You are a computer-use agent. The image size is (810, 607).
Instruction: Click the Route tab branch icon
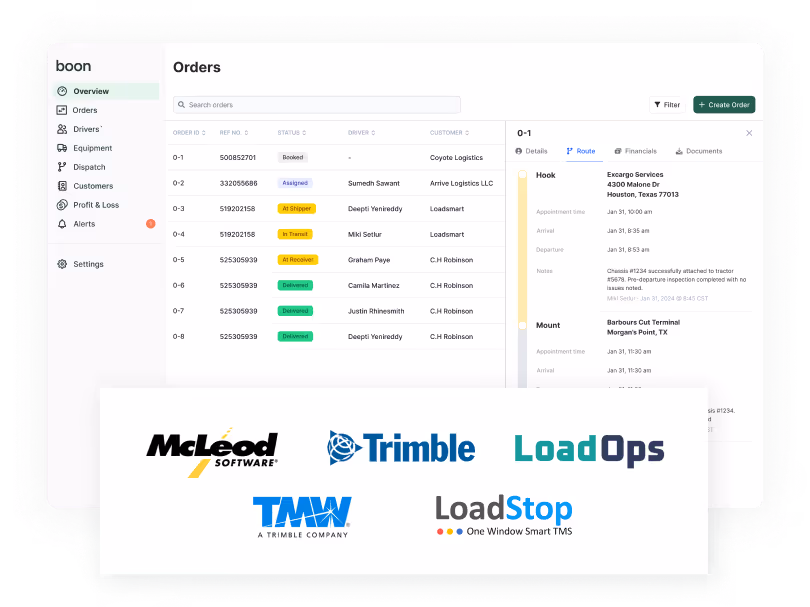570,151
